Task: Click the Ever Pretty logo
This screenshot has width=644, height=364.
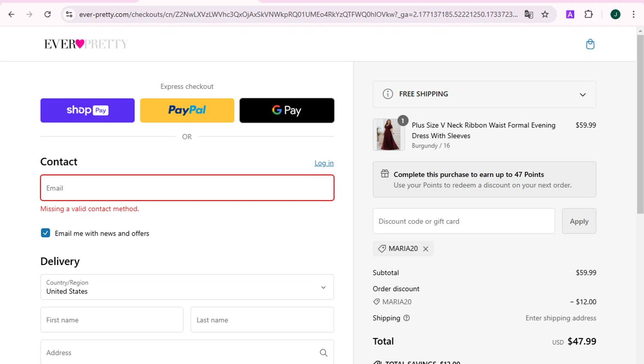Action: pyautogui.click(x=86, y=44)
